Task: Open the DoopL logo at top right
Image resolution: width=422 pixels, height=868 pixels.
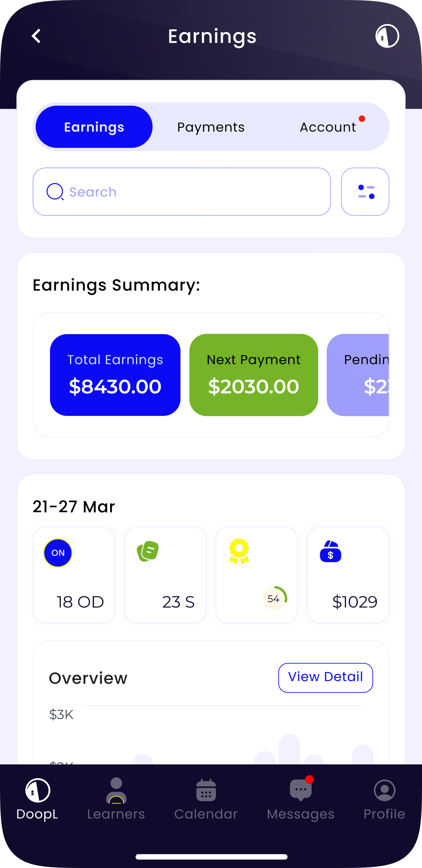Action: [387, 36]
